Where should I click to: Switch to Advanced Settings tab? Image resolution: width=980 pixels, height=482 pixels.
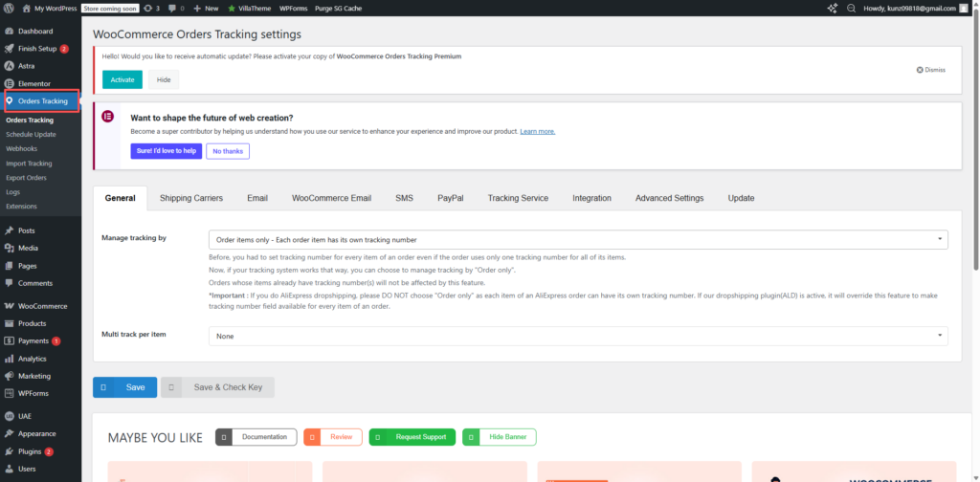669,198
